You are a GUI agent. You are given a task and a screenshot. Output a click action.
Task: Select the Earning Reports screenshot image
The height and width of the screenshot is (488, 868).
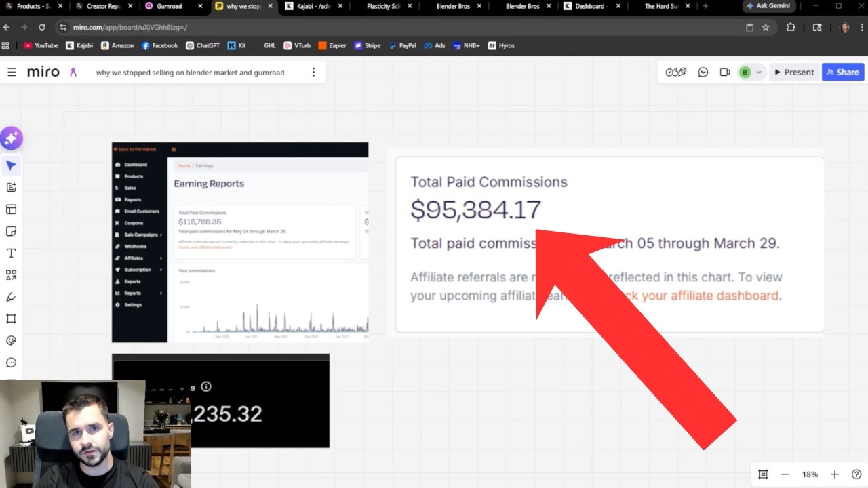(240, 242)
